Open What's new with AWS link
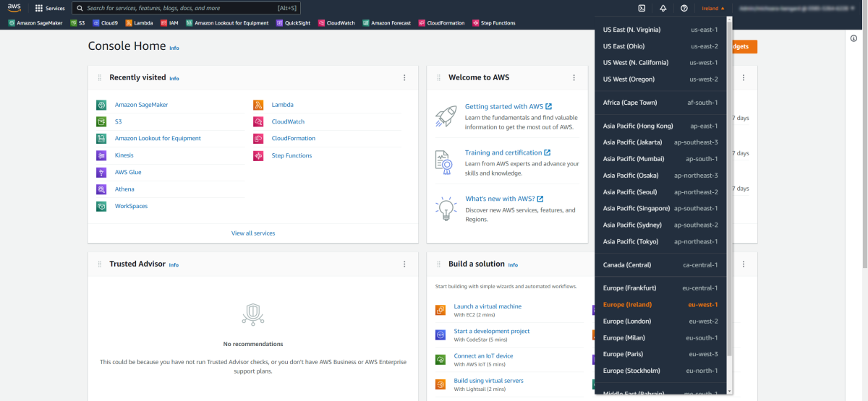This screenshot has height=401, width=868. point(504,199)
